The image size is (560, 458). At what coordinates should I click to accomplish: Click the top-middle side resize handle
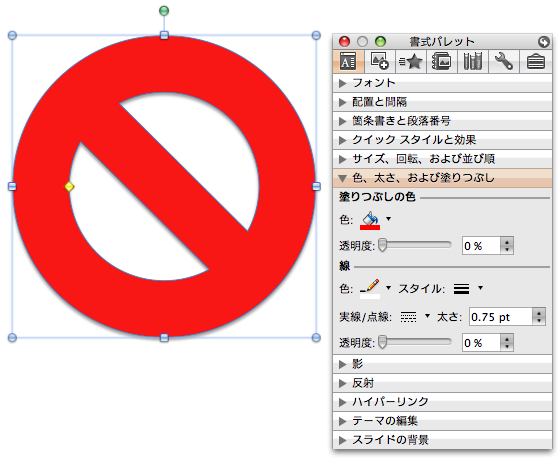coord(164,35)
